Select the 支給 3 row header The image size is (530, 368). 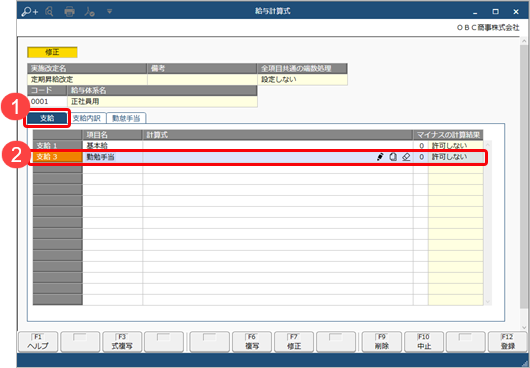click(58, 157)
